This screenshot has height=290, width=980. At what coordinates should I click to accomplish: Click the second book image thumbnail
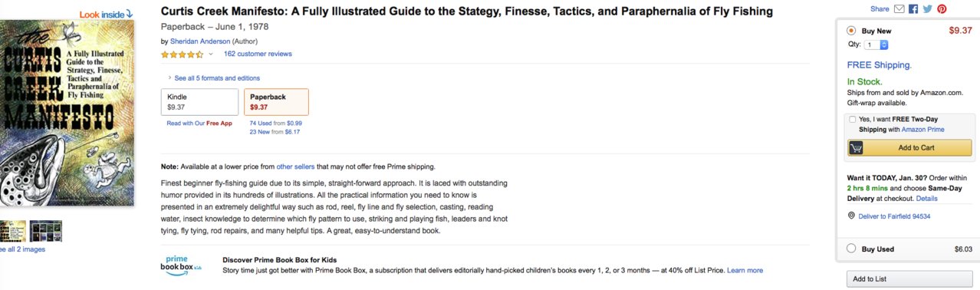(46, 231)
